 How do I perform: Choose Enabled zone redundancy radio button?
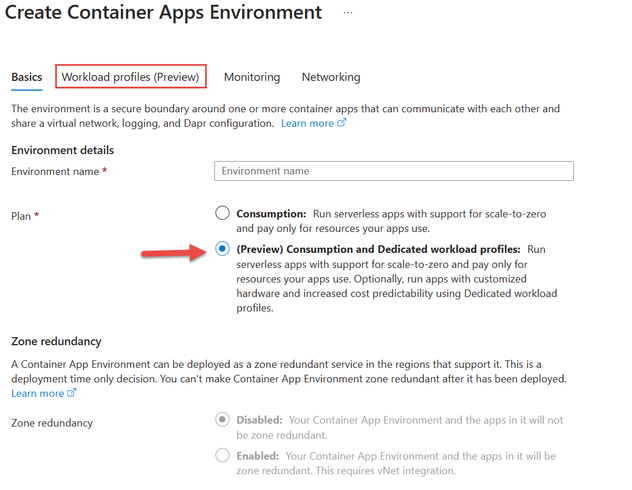click(222, 455)
